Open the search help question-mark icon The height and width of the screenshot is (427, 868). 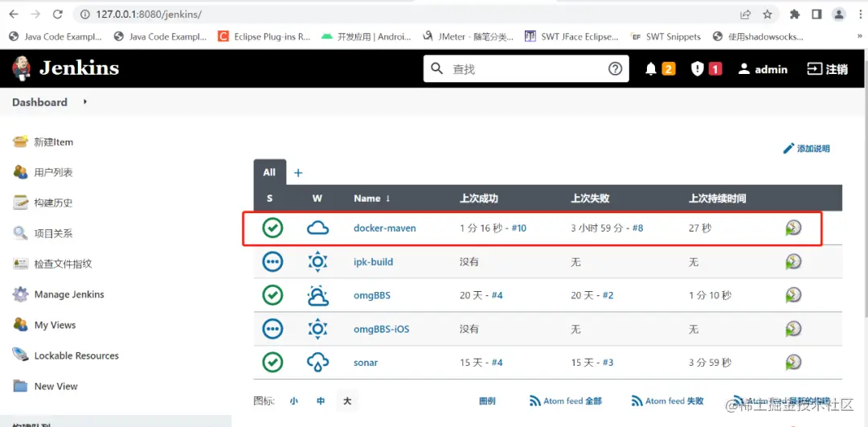[x=615, y=68]
